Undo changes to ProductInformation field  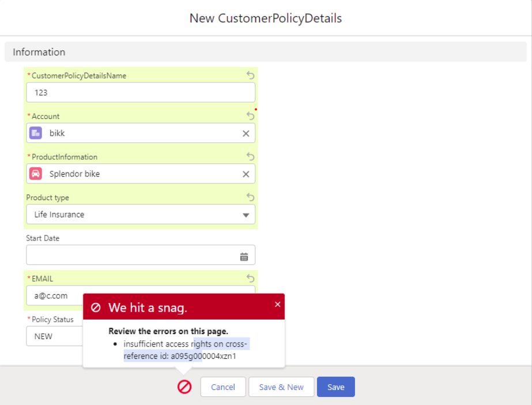[250, 156]
